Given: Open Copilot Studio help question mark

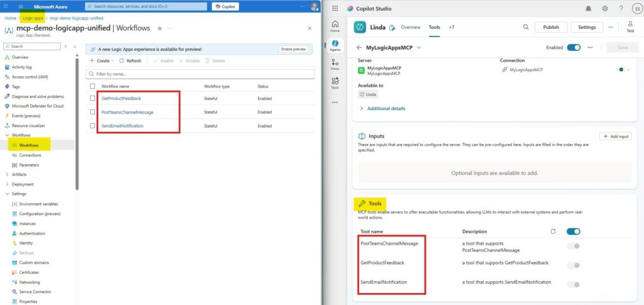Looking at the screenshot, I should click(x=621, y=9).
